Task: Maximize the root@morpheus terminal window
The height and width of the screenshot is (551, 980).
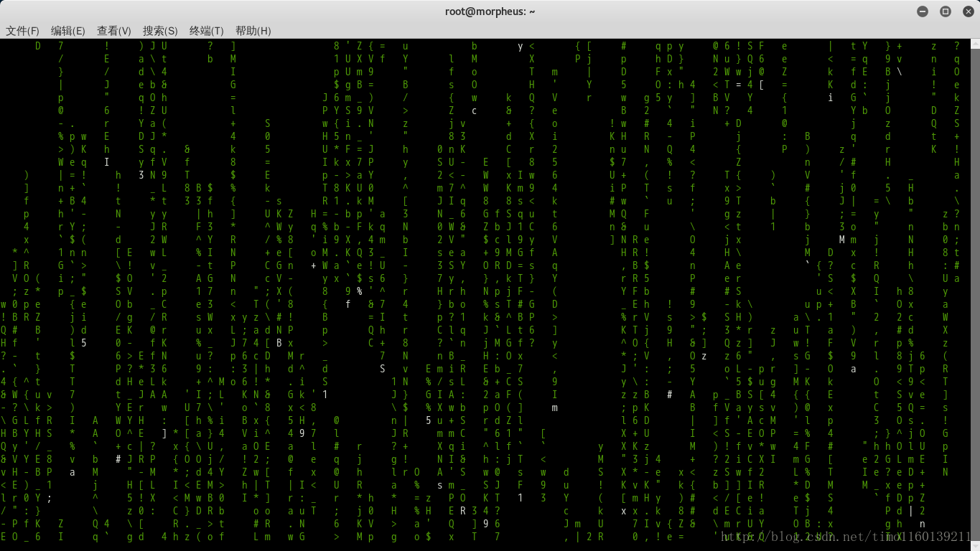Action: [x=945, y=11]
